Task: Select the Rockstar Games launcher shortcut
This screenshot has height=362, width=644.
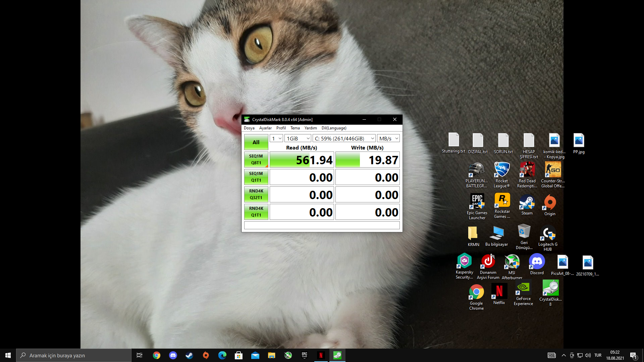Action: 502,206
